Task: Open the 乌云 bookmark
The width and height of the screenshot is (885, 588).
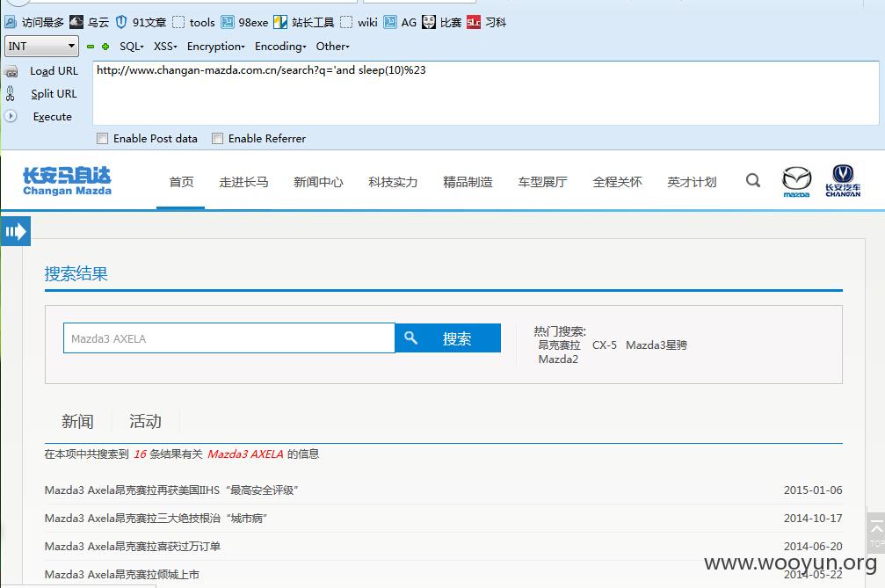Action: coord(89,22)
